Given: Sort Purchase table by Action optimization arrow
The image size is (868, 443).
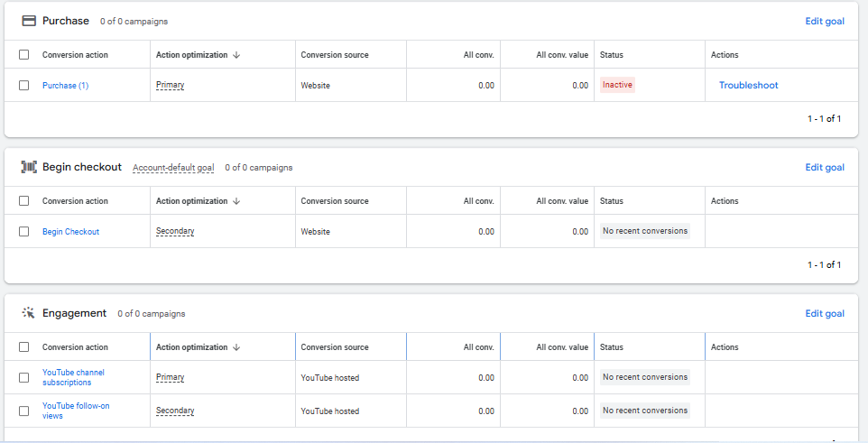Looking at the screenshot, I should pyautogui.click(x=236, y=55).
